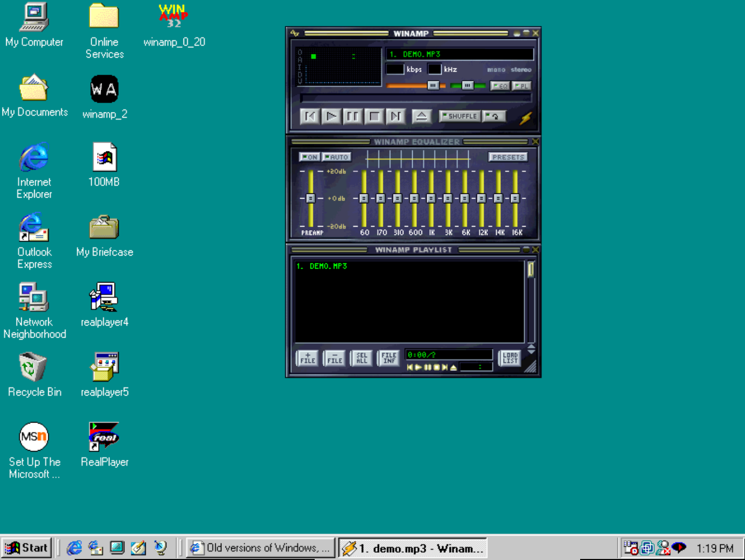Image resolution: width=745 pixels, height=560 pixels.
Task: Click the FILE INF playlist button
Action: pyautogui.click(x=389, y=358)
